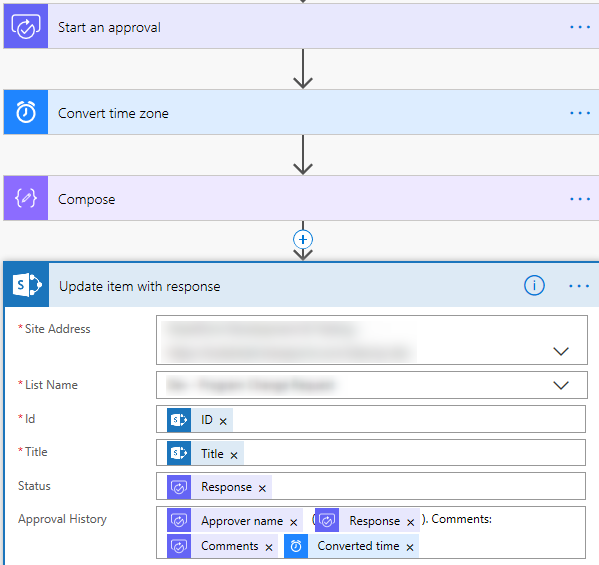Insert a new step with the plus button

click(303, 240)
